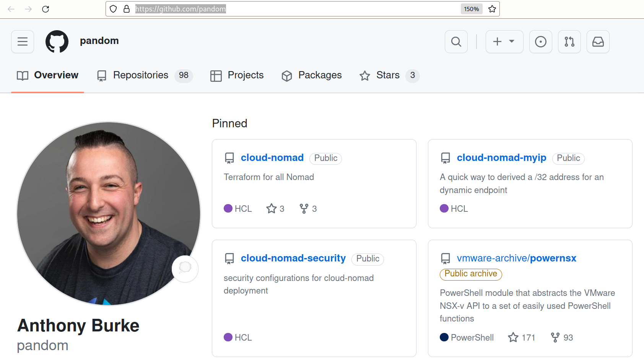View the 171 stargazers of powernsx
Image resolution: width=644 pixels, height=362 pixels.
pos(522,337)
